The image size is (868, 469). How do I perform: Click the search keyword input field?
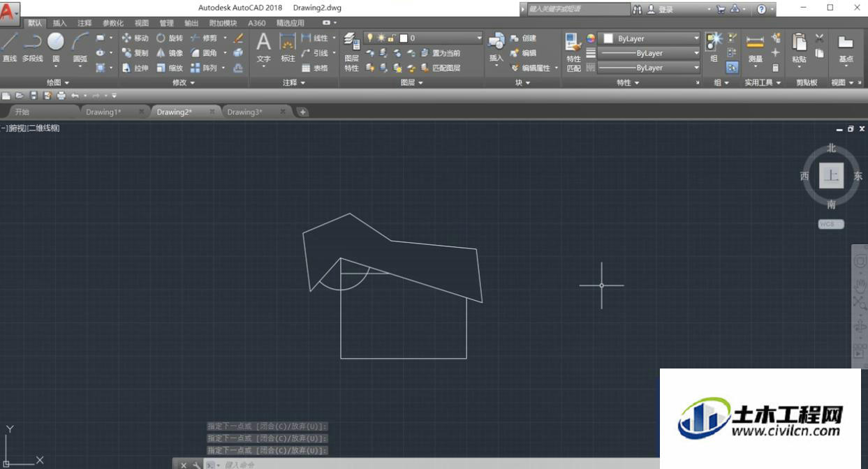pos(579,9)
